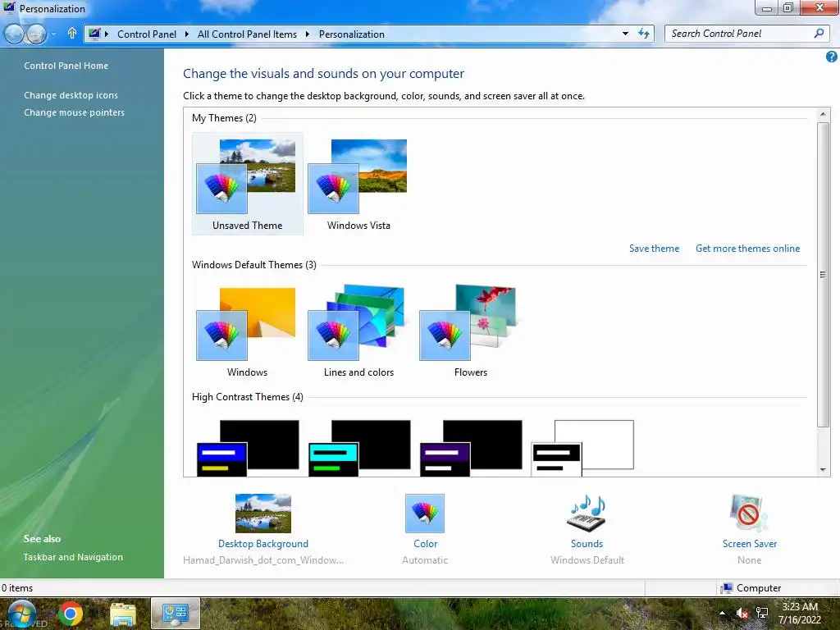Click the Personalization title bar icon

coord(9,8)
